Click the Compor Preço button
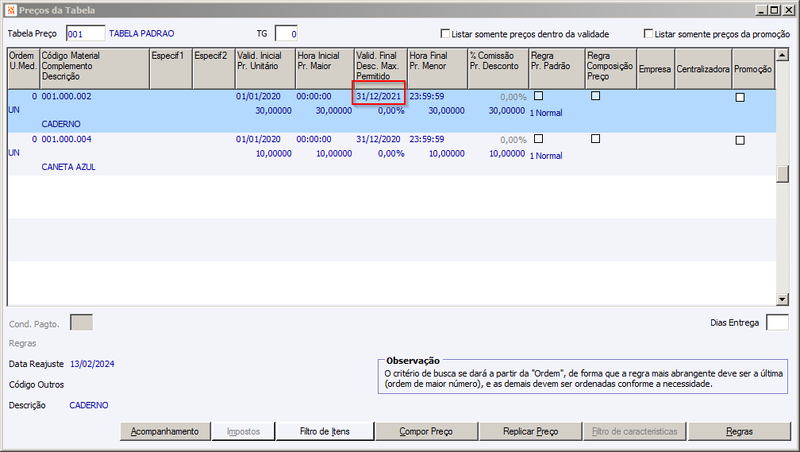The height and width of the screenshot is (452, 800). (426, 431)
